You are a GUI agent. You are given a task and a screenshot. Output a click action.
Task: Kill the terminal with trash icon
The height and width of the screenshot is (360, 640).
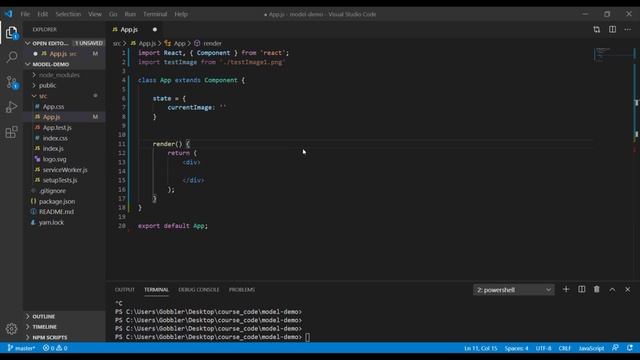pos(597,289)
